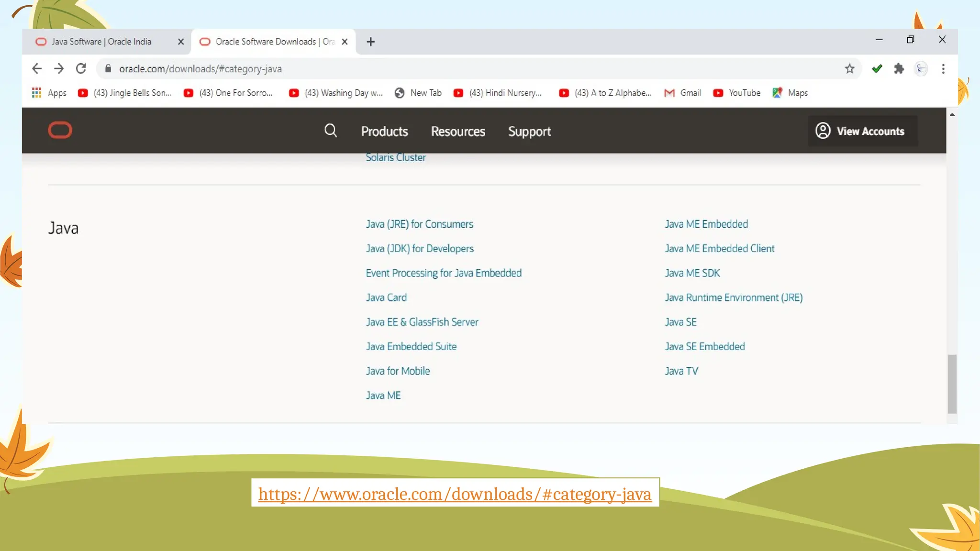Open the Products menu
Screen dimensions: 980x551
(x=384, y=131)
